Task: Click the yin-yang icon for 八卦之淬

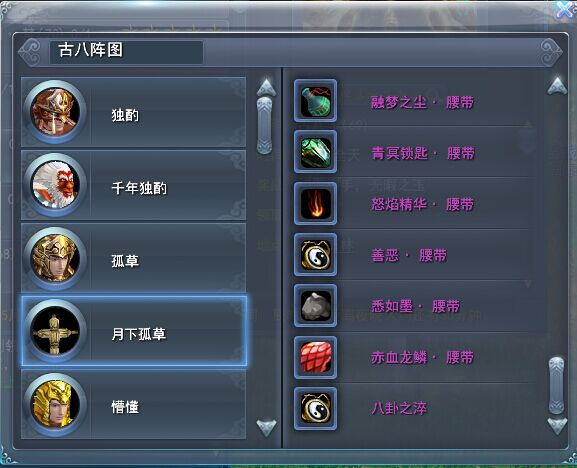Action: point(315,408)
